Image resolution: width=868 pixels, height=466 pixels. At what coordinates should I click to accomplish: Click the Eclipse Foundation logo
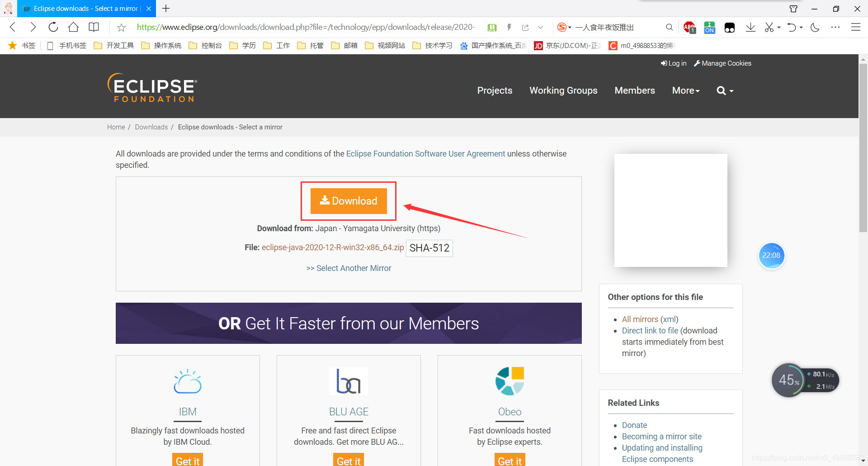click(152, 88)
